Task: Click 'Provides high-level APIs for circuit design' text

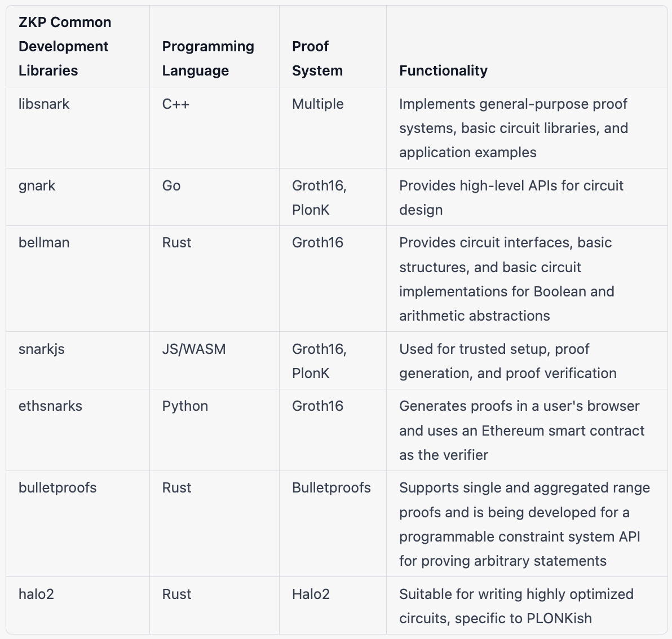Action: click(511, 198)
